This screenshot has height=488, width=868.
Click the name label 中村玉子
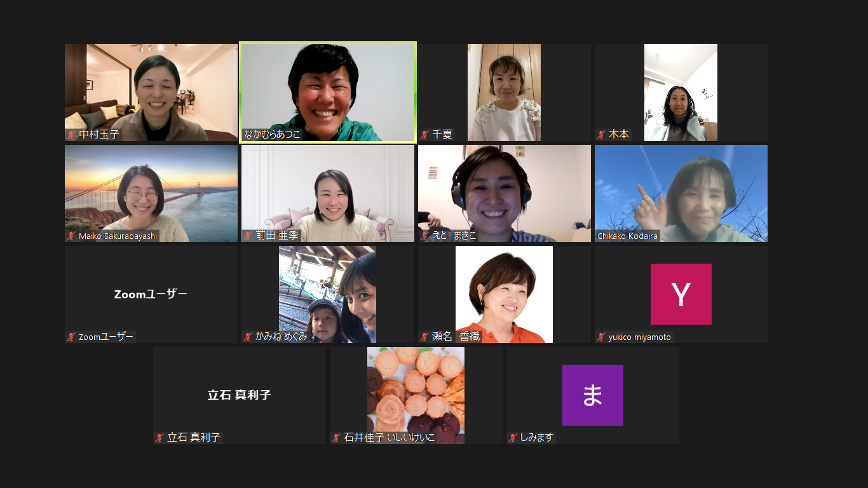click(98, 135)
